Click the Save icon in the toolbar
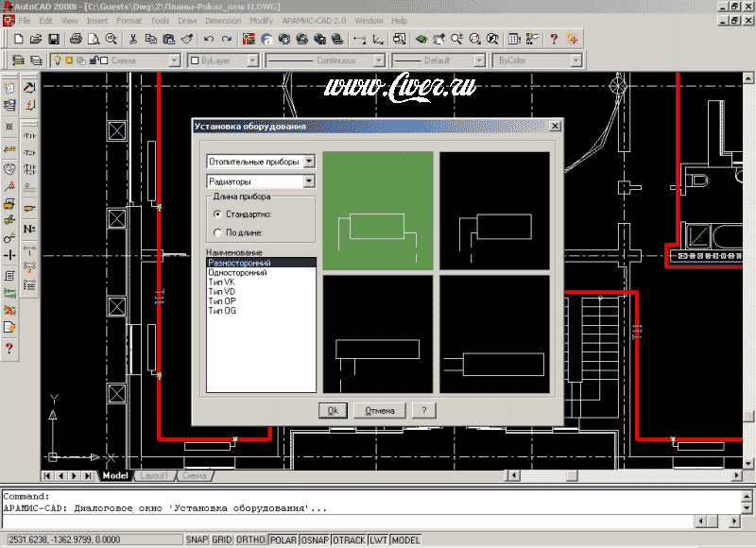 point(54,40)
